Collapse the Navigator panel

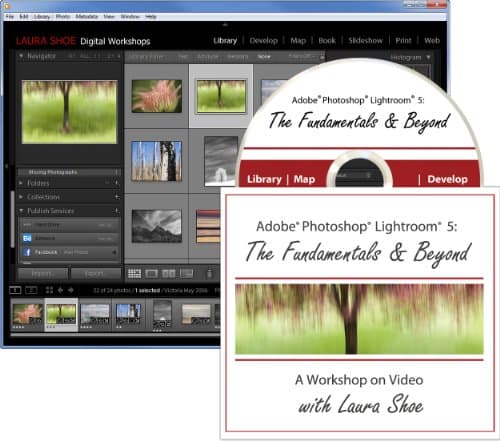coord(21,56)
